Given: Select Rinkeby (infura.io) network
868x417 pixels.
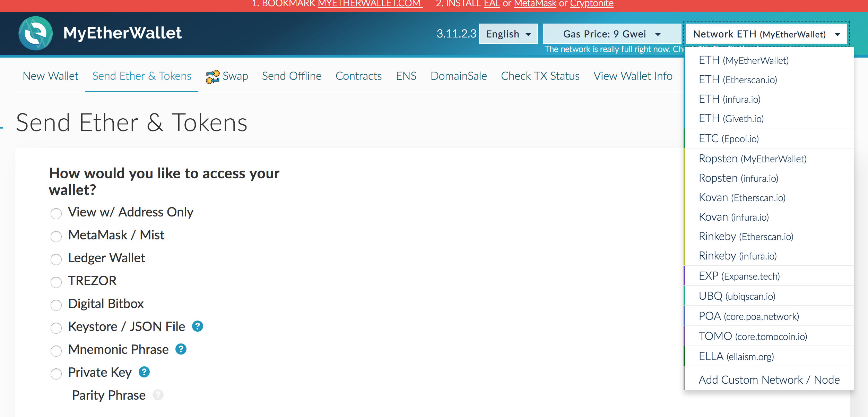Looking at the screenshot, I should coord(769,256).
